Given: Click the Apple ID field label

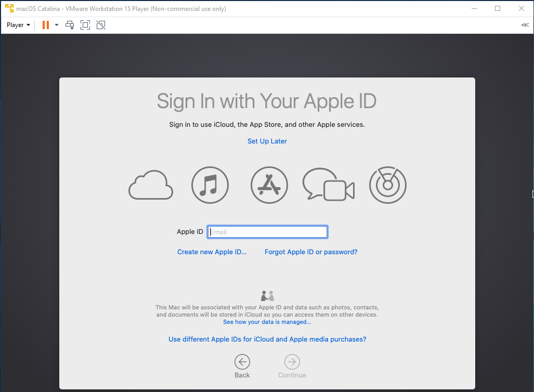Looking at the screenshot, I should [x=190, y=231].
